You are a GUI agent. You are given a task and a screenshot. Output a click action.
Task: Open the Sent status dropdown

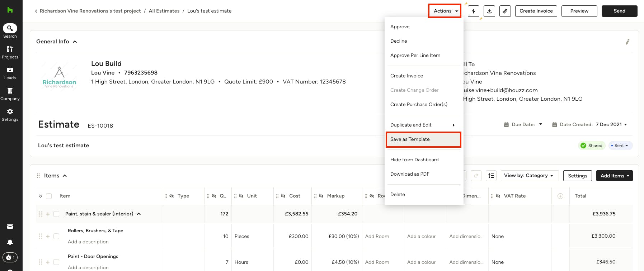point(621,146)
